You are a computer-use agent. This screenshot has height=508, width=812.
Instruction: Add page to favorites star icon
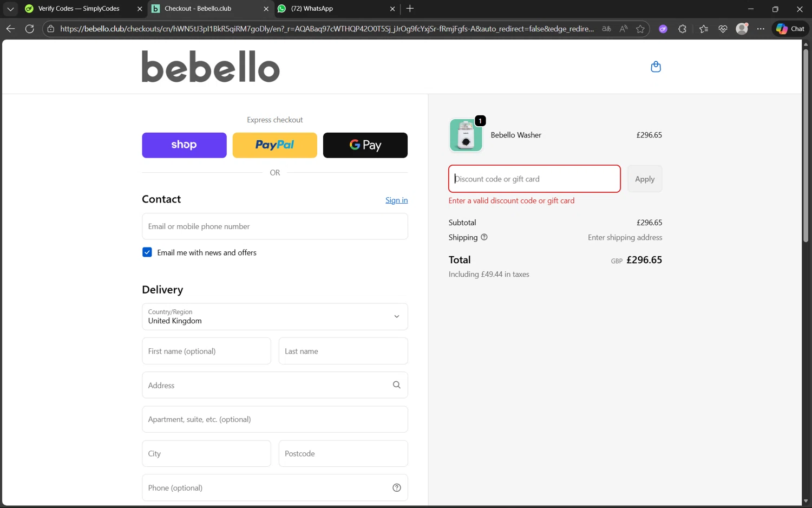coord(640,29)
